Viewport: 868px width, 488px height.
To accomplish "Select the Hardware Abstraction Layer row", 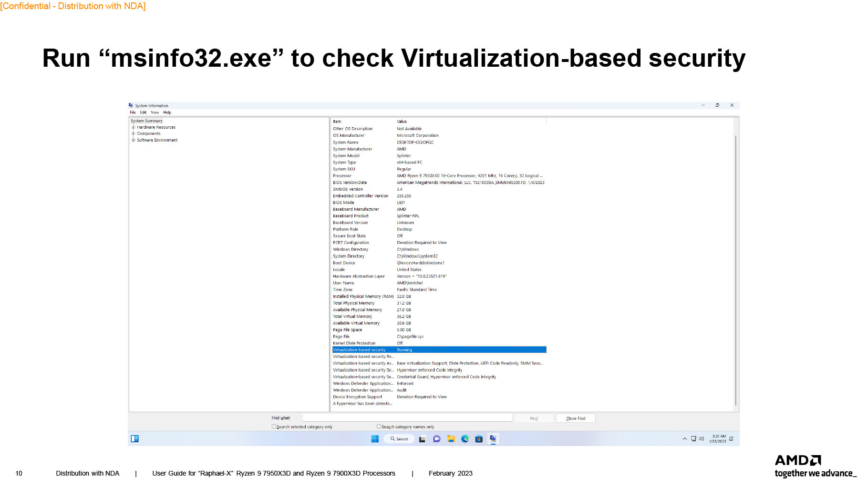I will [x=439, y=276].
